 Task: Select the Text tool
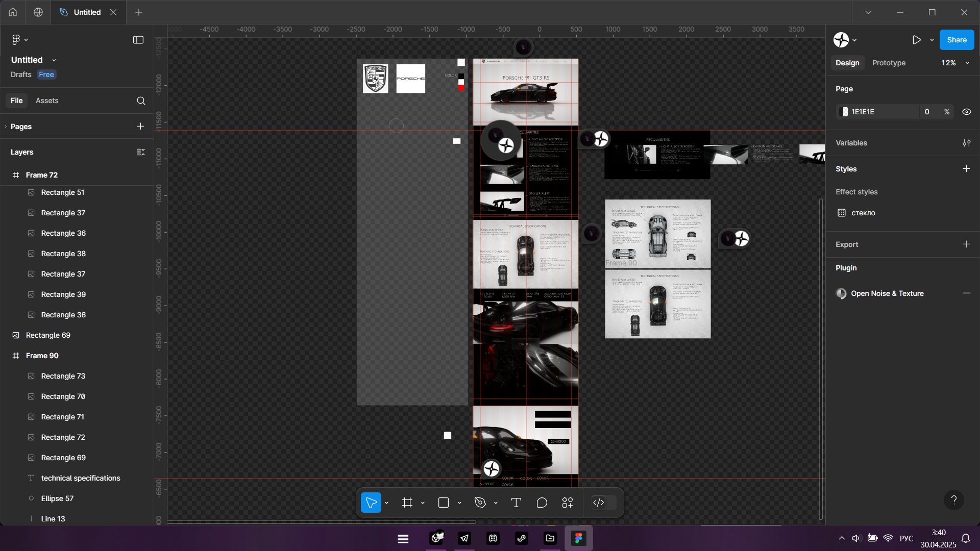pyautogui.click(x=516, y=503)
